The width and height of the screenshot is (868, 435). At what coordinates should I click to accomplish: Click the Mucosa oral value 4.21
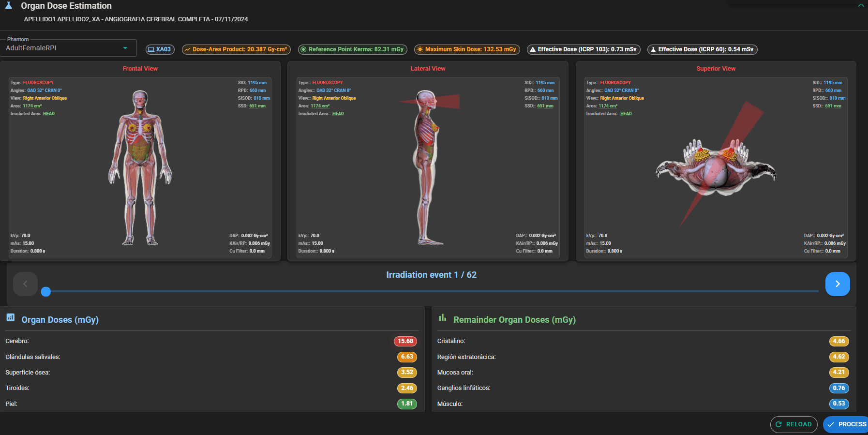[839, 372]
